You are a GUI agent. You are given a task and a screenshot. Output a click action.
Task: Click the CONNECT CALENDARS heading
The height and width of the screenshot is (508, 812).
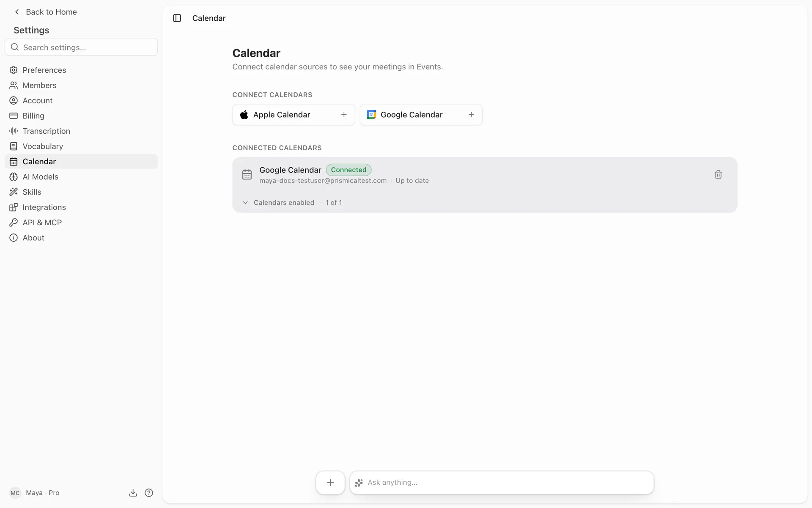pos(272,95)
